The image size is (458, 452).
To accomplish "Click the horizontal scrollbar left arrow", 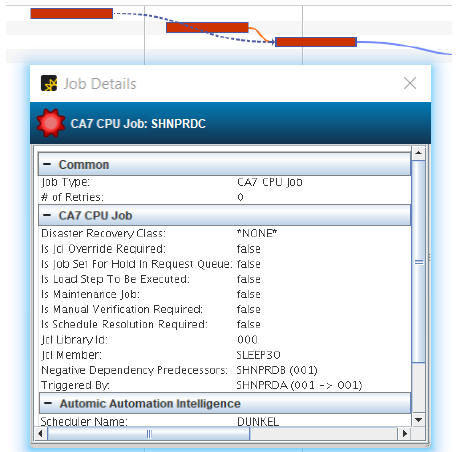I will [41, 434].
